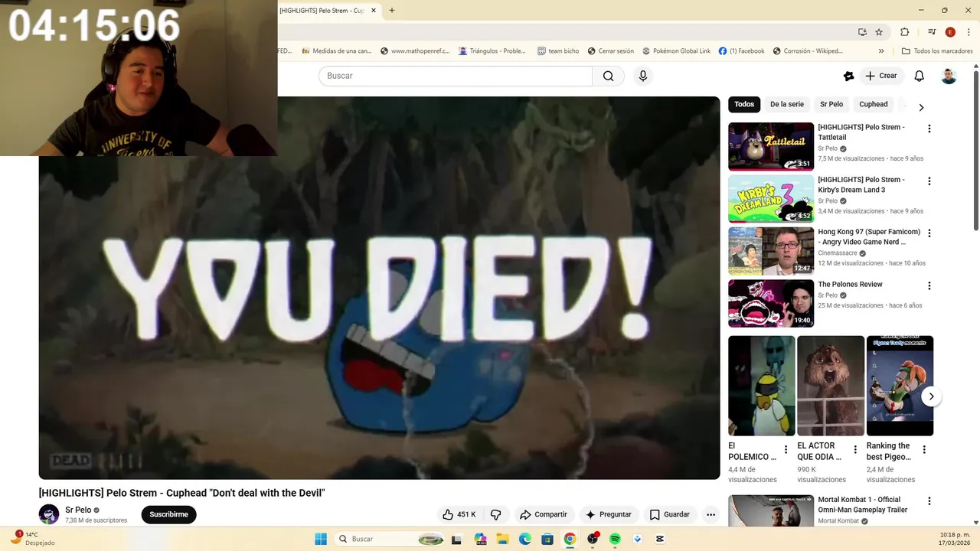
Task: Save video with Guardar button
Action: [x=670, y=514]
